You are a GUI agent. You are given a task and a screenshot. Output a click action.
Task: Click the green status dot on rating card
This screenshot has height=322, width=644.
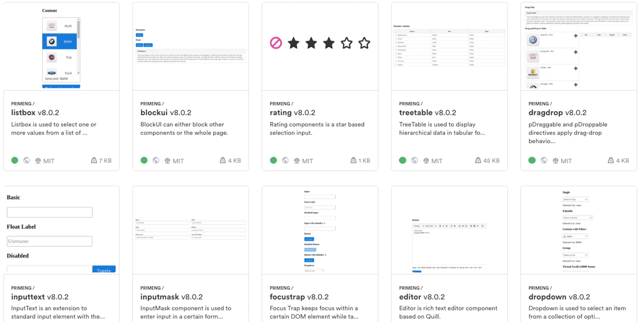(274, 160)
